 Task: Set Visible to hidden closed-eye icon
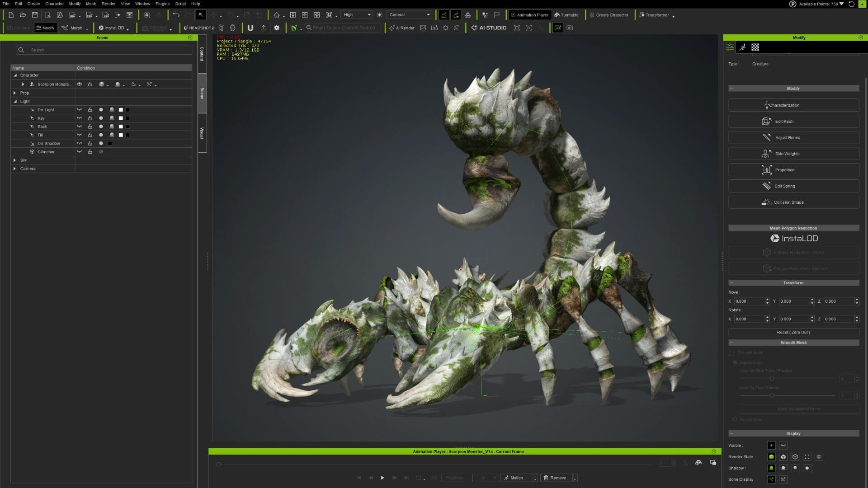783,446
